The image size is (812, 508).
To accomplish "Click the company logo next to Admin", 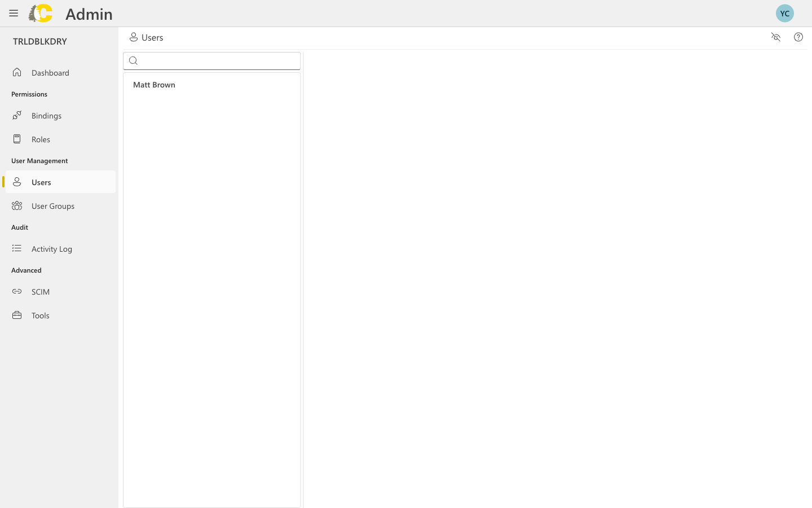I will tap(40, 13).
